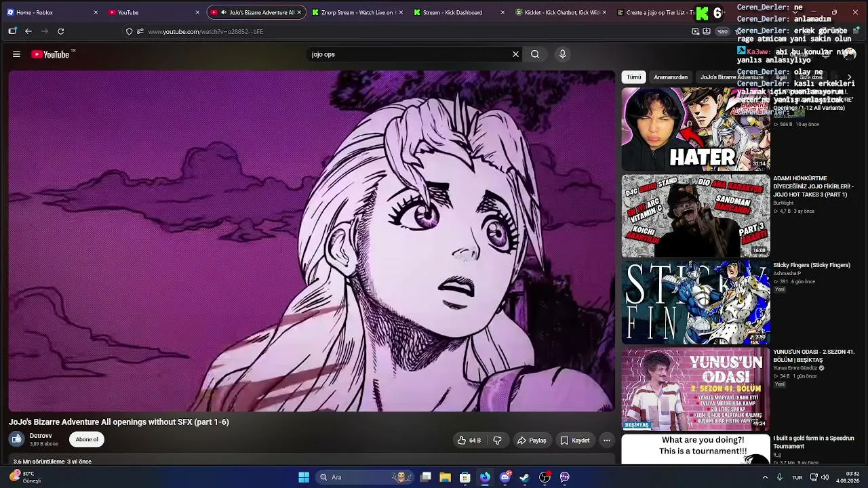This screenshot has width=868, height=488.
Task: Click the '3,6 Mn görüntüleme' description text
Action: [52, 462]
